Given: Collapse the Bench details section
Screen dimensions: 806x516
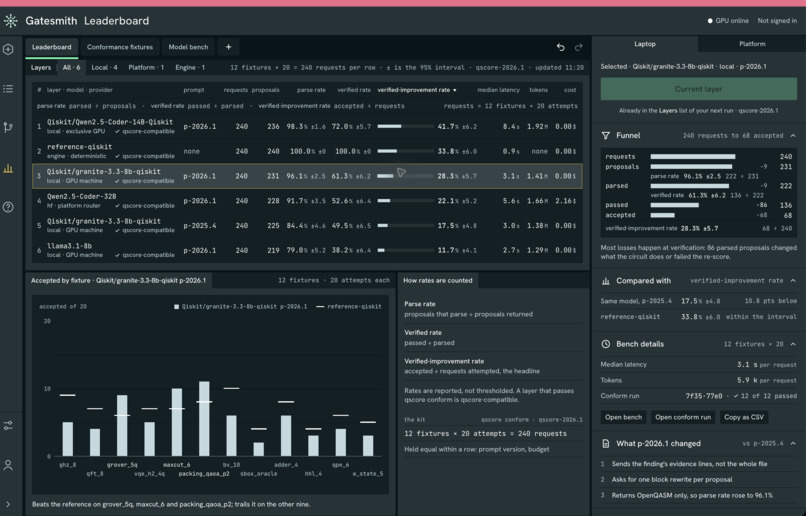Looking at the screenshot, I should 793,344.
